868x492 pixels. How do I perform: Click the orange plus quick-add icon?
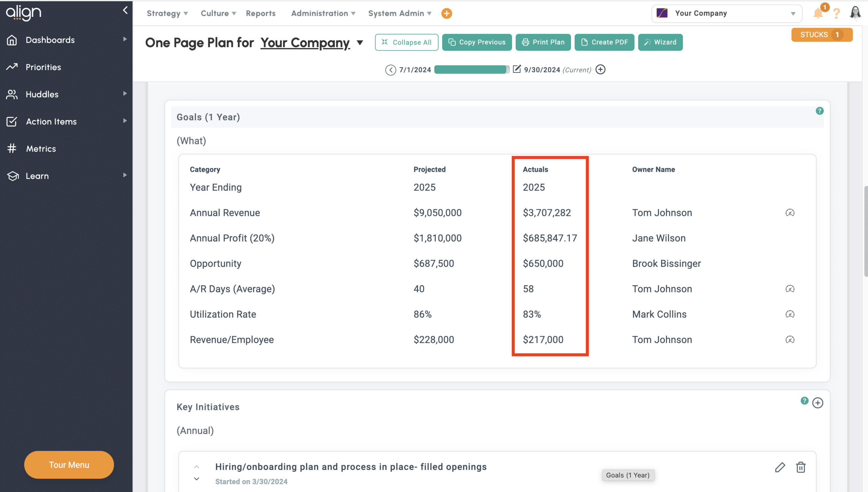tap(447, 14)
